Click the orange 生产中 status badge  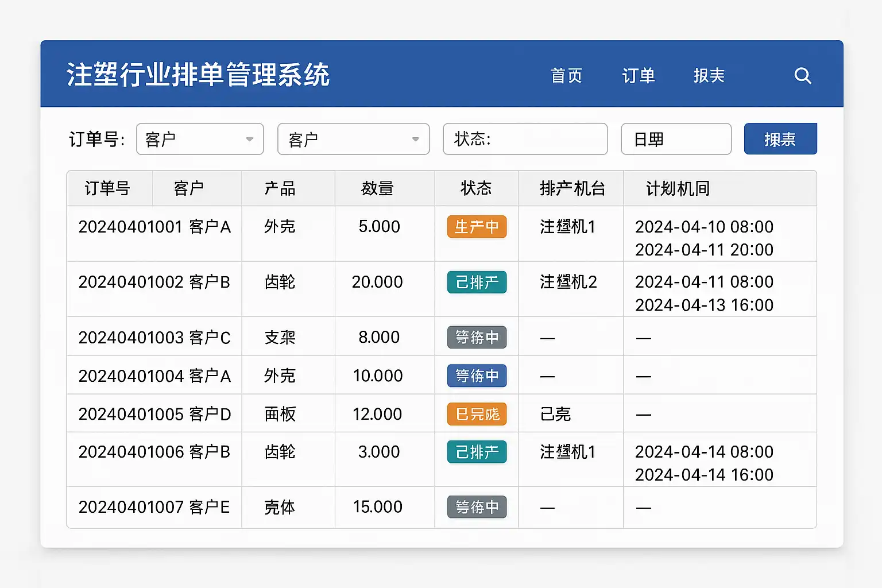(477, 227)
